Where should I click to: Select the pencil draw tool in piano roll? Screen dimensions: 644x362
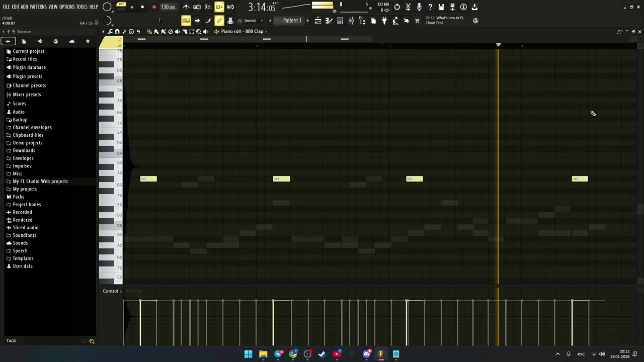coord(149,31)
